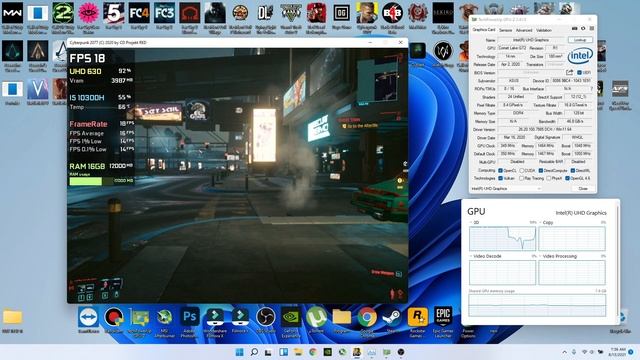Click the Lookup button in GPU-Z
Image resolution: width=640 pixels, height=360 pixels.
click(580, 40)
